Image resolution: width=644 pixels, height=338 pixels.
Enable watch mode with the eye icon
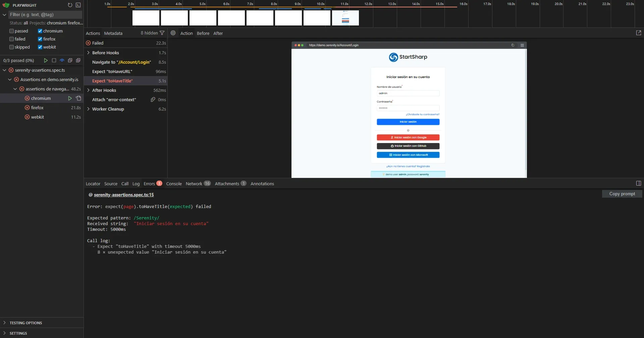click(62, 61)
